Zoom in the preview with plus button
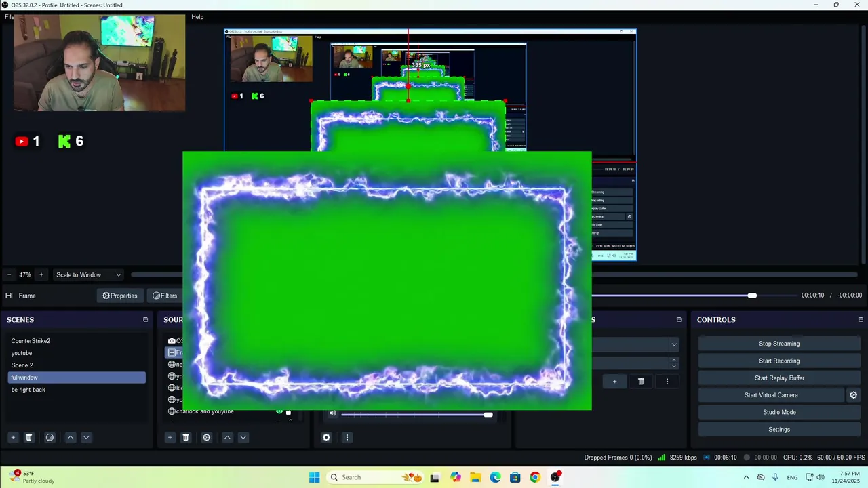Screen dimensions: 868x488 [41, 274]
